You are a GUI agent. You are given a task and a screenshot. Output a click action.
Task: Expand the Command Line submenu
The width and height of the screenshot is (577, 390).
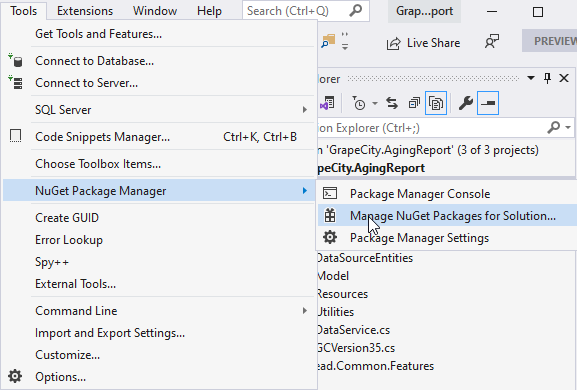[159, 311]
